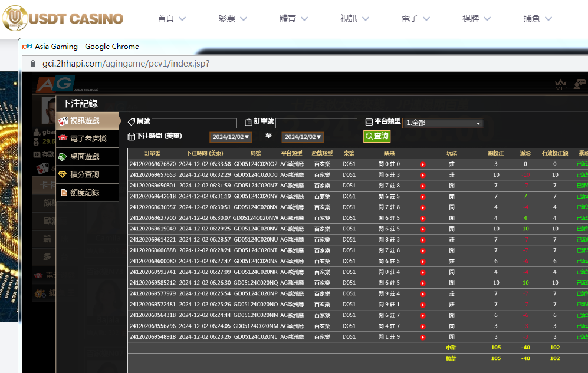Switch to the 桌面遊戲 records tab
The height and width of the screenshot is (373, 588).
coord(84,157)
